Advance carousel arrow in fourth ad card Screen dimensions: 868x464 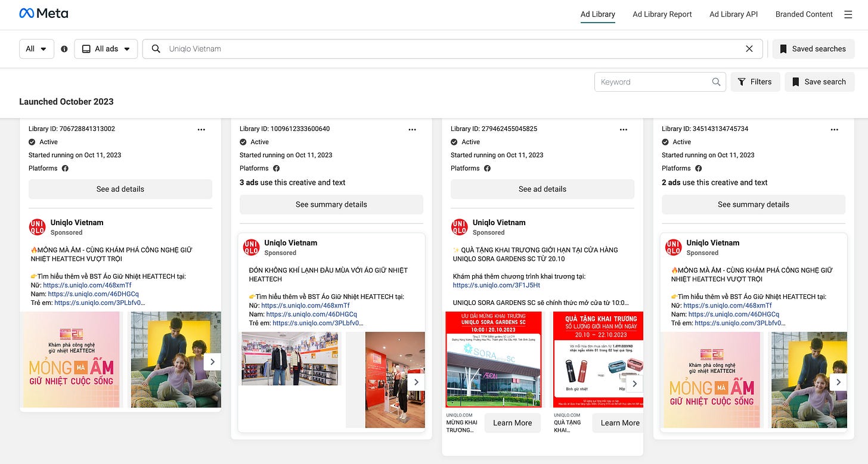[838, 382]
